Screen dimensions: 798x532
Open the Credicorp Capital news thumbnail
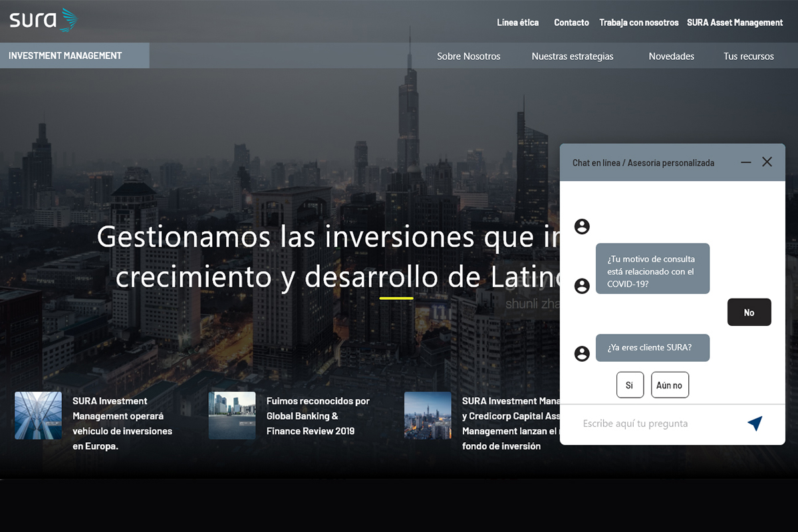(x=428, y=416)
